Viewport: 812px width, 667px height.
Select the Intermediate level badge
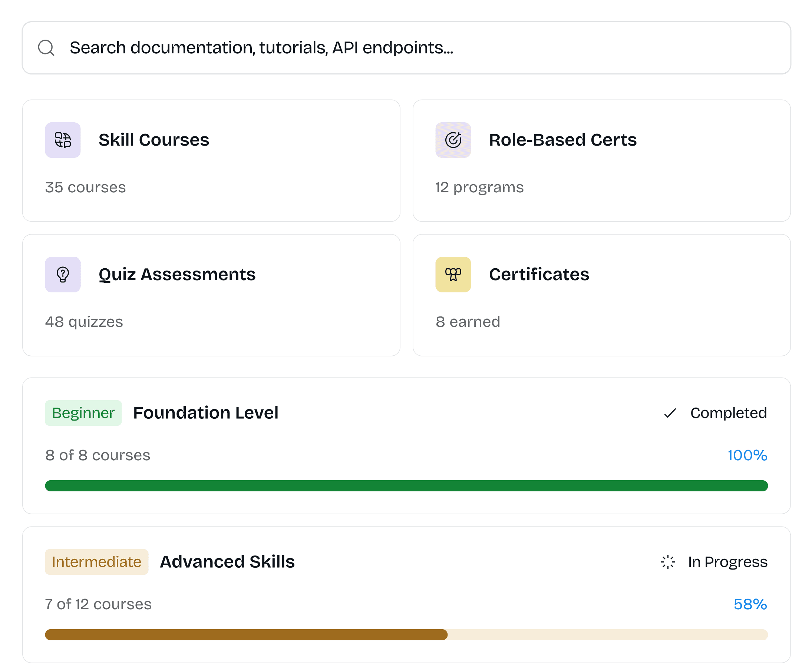coord(96,562)
